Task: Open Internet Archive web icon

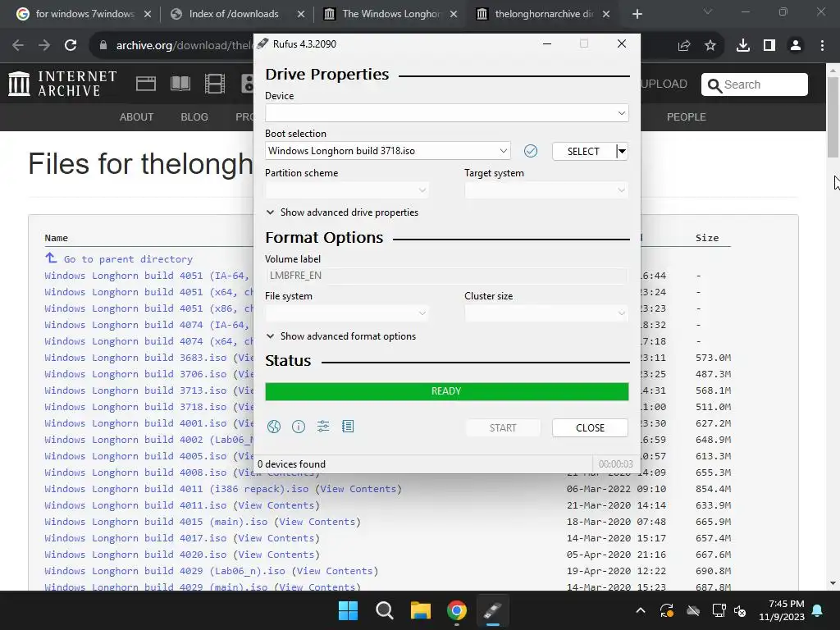Action: [x=146, y=84]
